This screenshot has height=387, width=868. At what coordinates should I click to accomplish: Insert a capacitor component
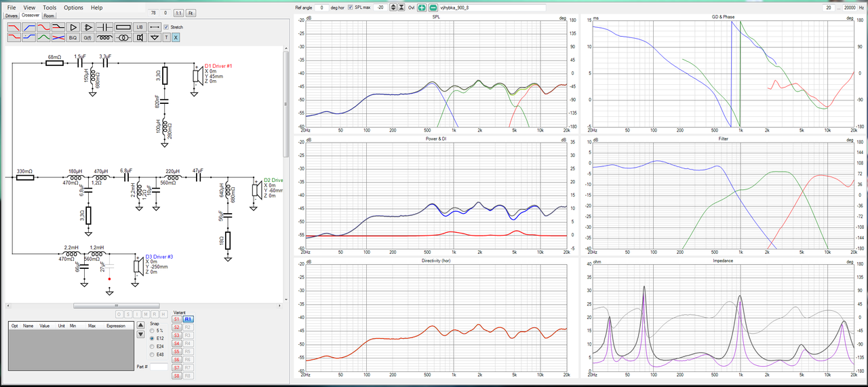[104, 27]
